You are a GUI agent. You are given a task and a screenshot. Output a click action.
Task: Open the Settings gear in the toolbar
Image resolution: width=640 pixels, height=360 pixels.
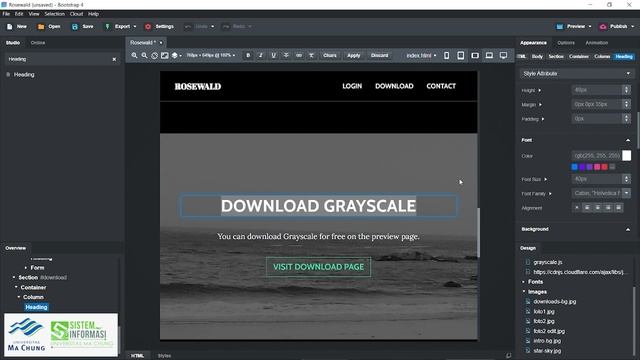[148, 27]
